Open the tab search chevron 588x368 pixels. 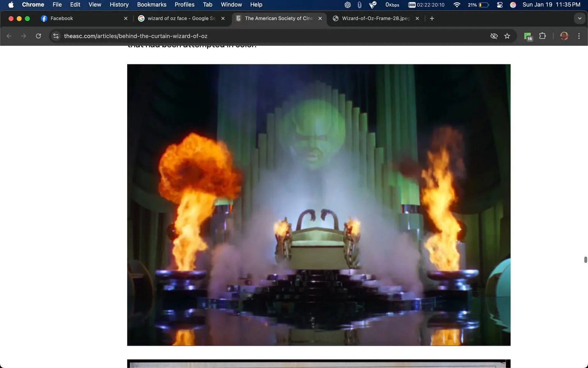coord(580,18)
